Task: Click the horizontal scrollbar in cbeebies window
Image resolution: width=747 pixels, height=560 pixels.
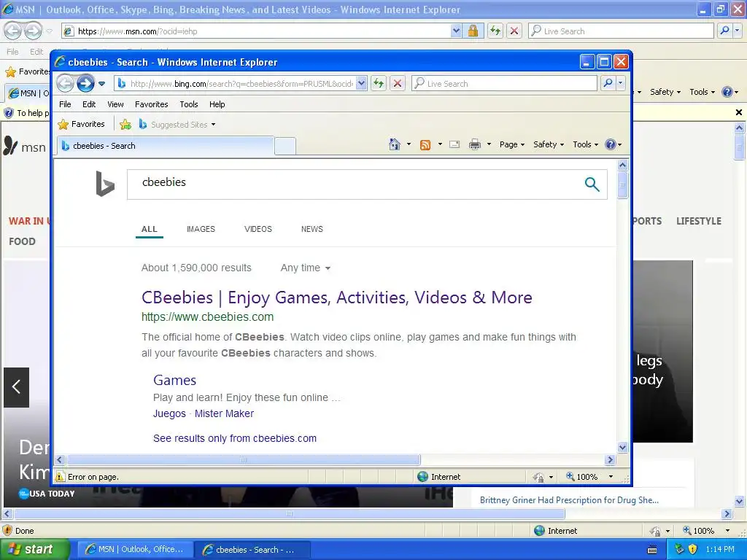Action: click(x=244, y=460)
